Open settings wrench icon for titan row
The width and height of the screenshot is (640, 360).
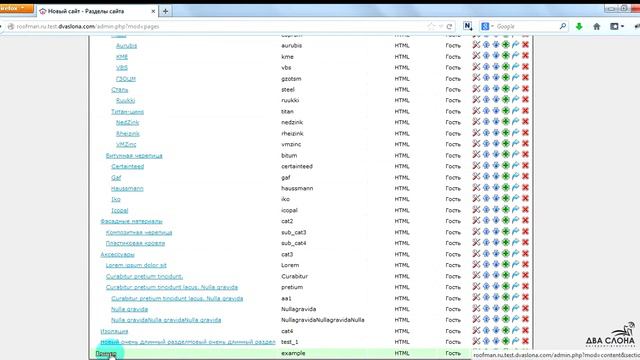pos(476,111)
